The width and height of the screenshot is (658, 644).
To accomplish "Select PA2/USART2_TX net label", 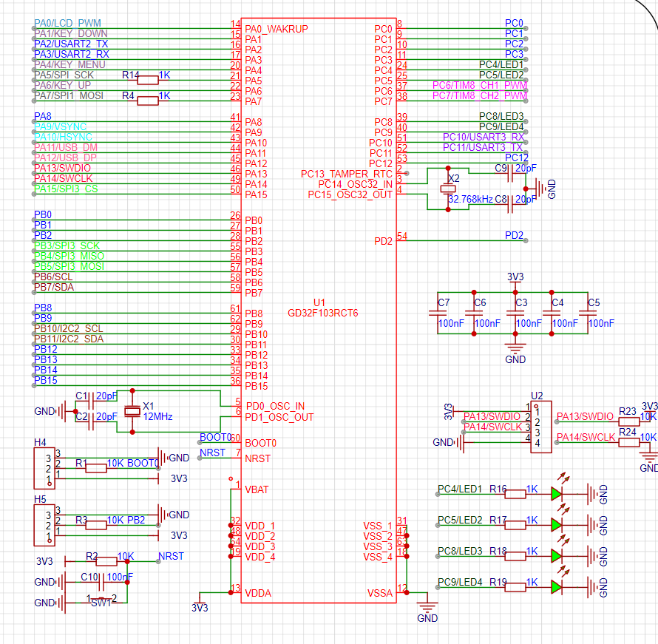I will tap(71, 44).
